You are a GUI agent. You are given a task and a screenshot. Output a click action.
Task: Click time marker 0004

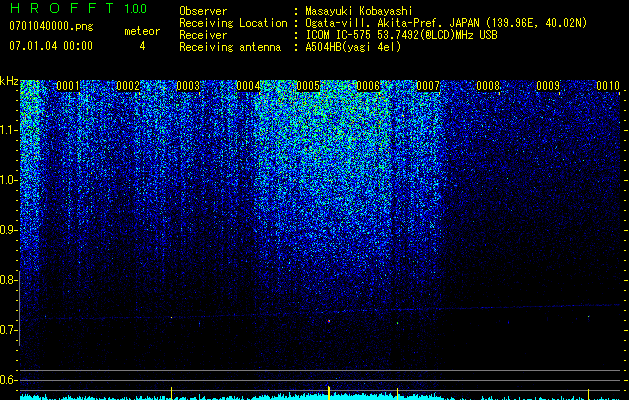(x=248, y=86)
